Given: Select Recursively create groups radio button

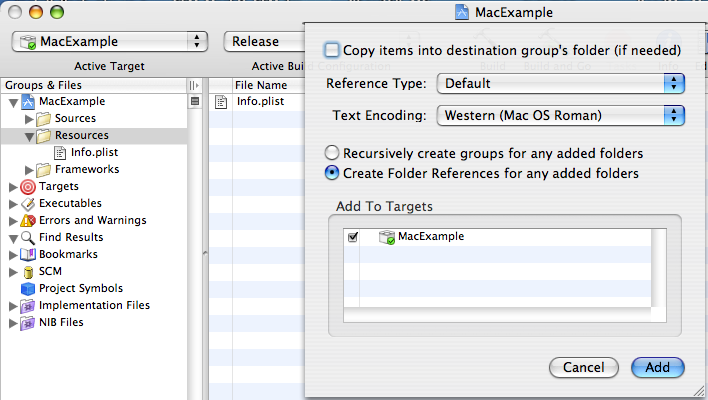Looking at the screenshot, I should (332, 153).
